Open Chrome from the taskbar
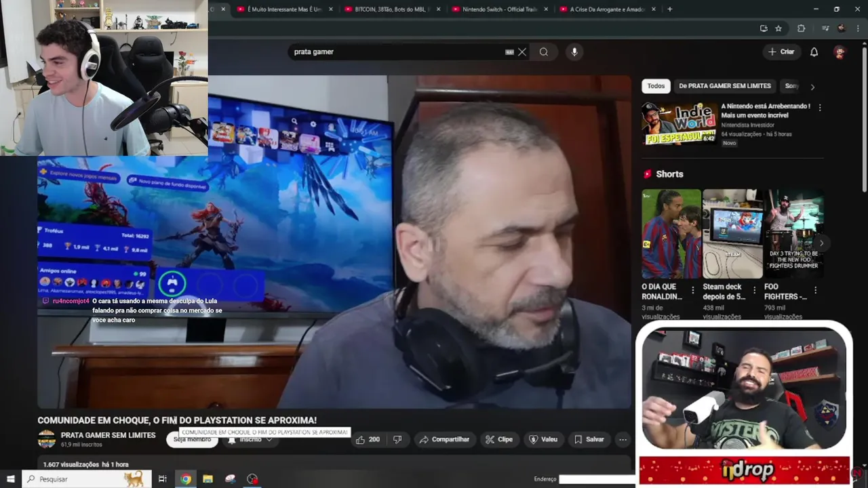Image resolution: width=868 pixels, height=488 pixels. tap(186, 479)
